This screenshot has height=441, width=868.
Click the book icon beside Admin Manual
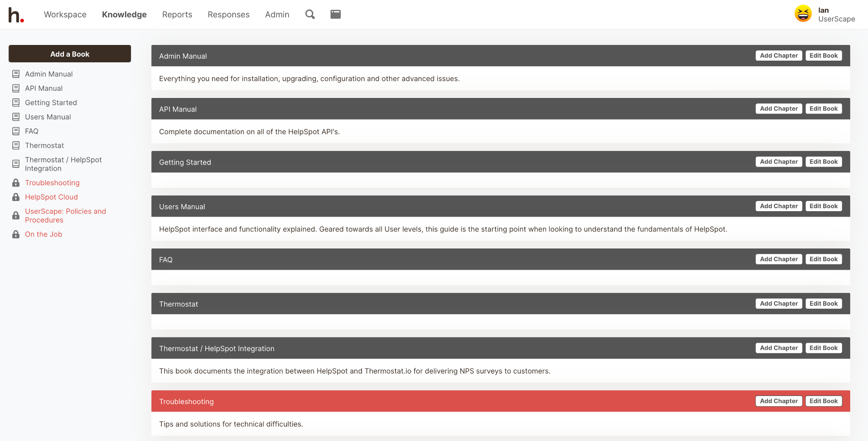pos(16,74)
